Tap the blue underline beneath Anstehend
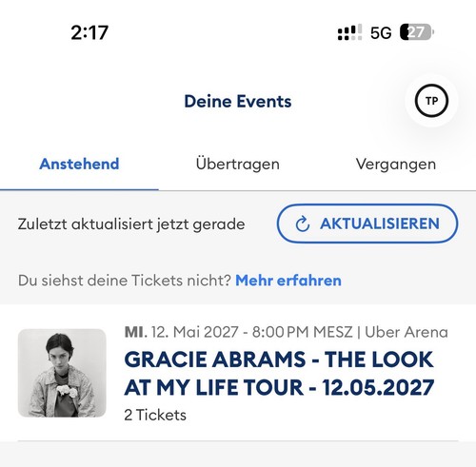This screenshot has width=476, height=467. [79, 189]
